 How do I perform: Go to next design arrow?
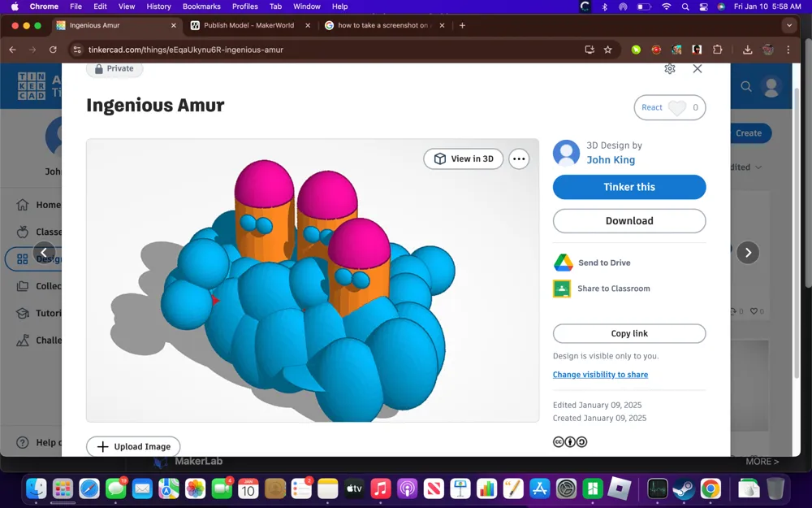(748, 253)
